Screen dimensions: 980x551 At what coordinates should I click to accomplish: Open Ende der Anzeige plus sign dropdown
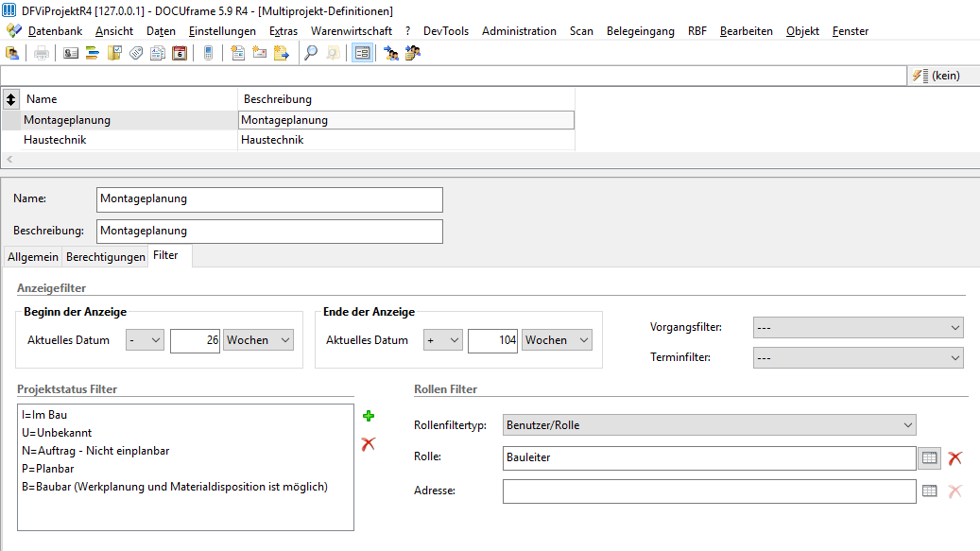coord(443,340)
